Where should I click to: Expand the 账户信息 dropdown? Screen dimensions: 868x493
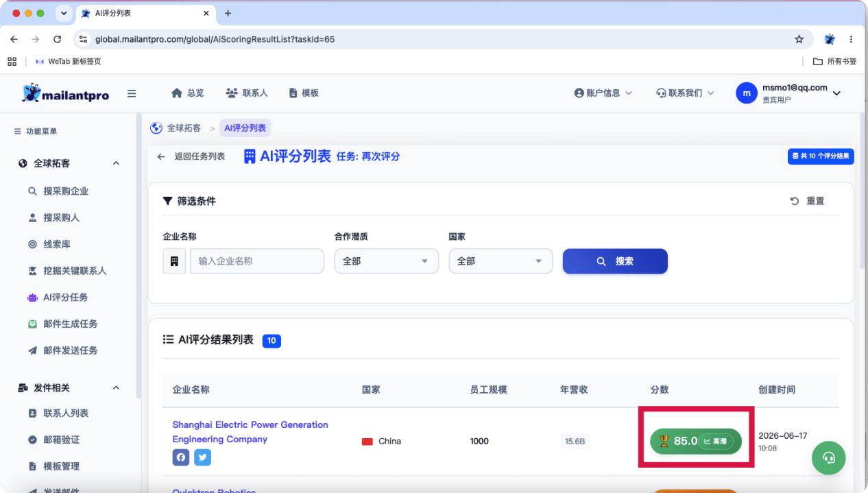(603, 93)
